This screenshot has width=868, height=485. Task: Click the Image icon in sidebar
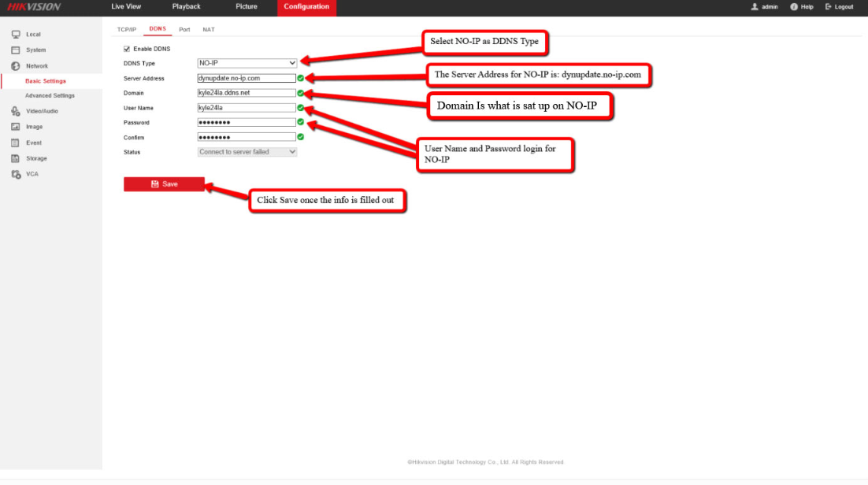pos(16,127)
